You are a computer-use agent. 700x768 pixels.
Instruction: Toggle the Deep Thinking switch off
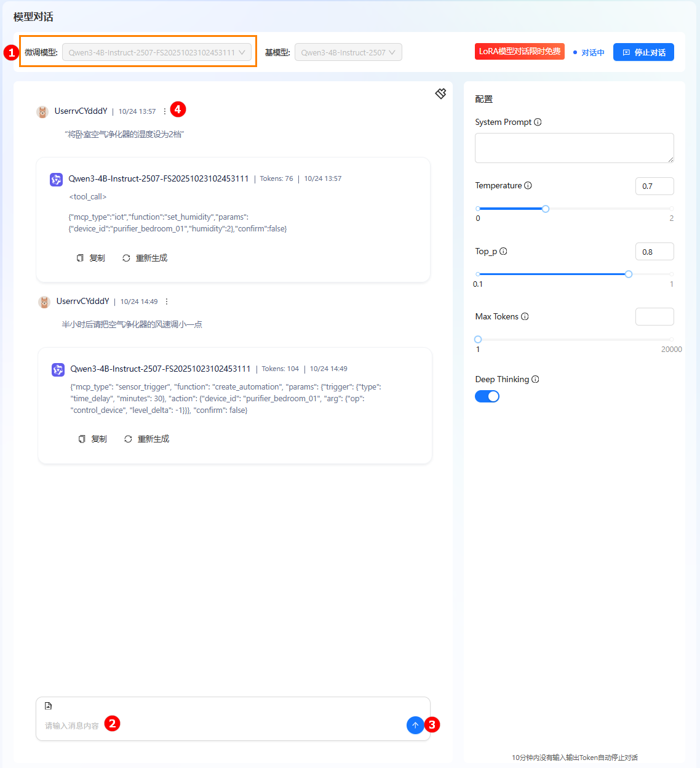point(487,396)
